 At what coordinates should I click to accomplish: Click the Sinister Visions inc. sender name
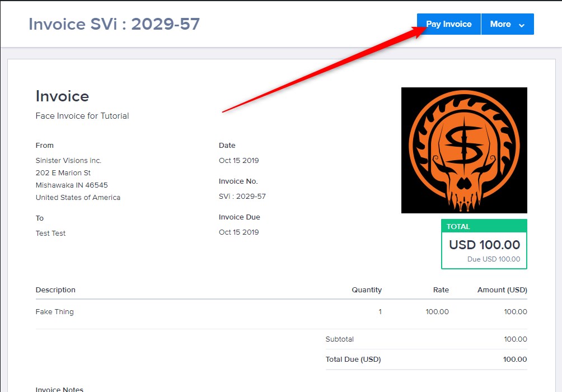68,160
